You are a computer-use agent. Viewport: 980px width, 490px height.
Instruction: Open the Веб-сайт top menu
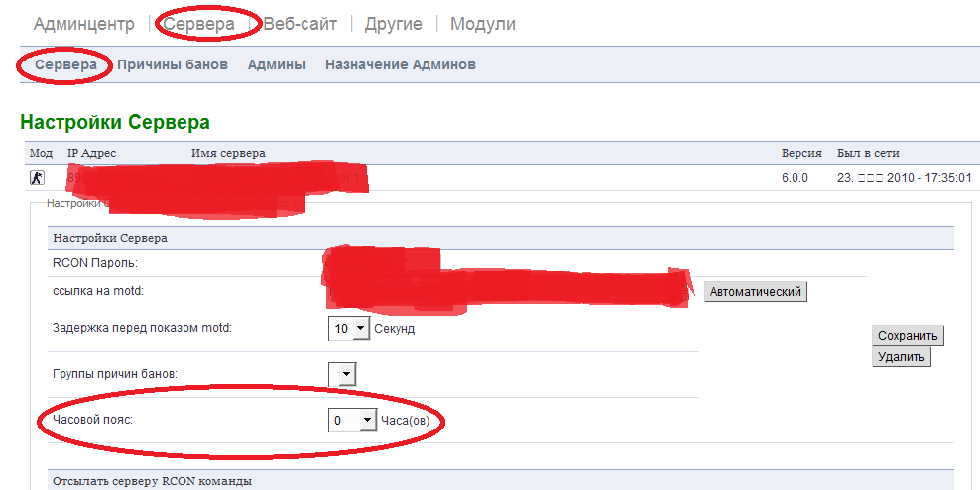tap(300, 25)
